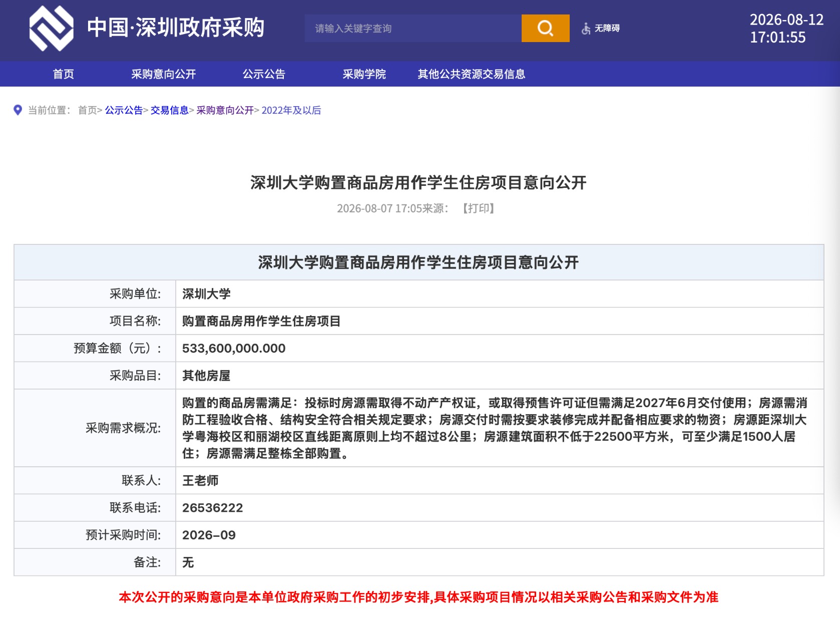This screenshot has width=840, height=617.
Task: Click the project name 购置商品房用作学生住房项目
Action: coord(261,321)
